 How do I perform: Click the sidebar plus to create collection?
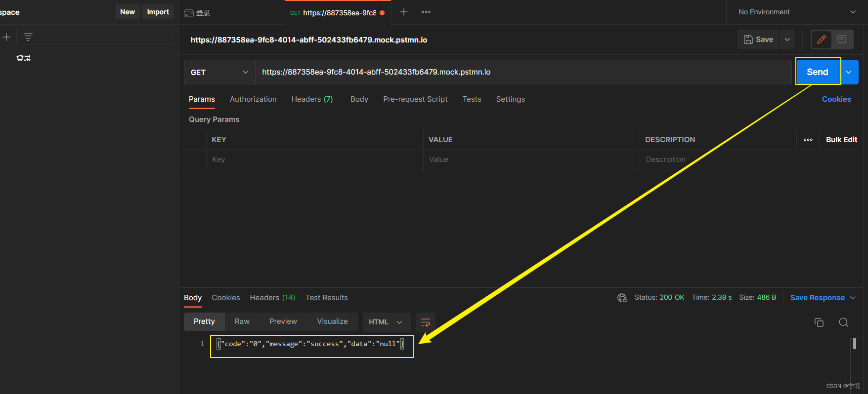(6, 37)
